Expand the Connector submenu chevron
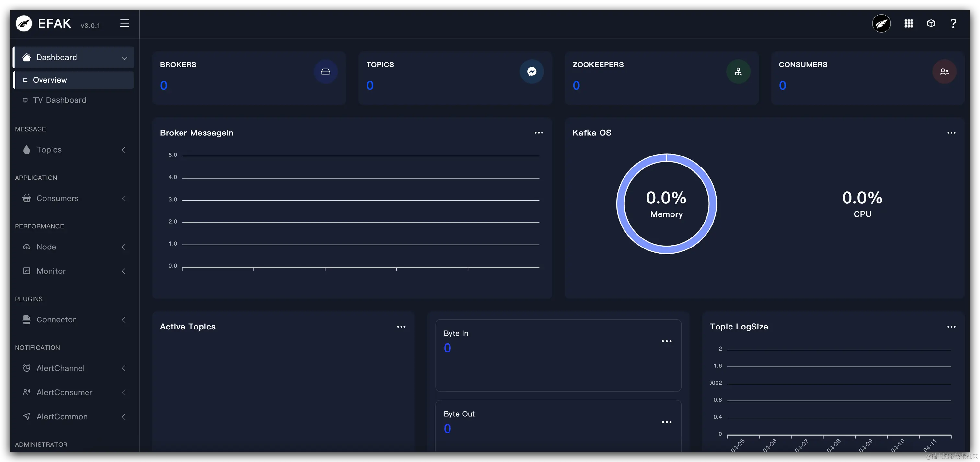 [123, 320]
